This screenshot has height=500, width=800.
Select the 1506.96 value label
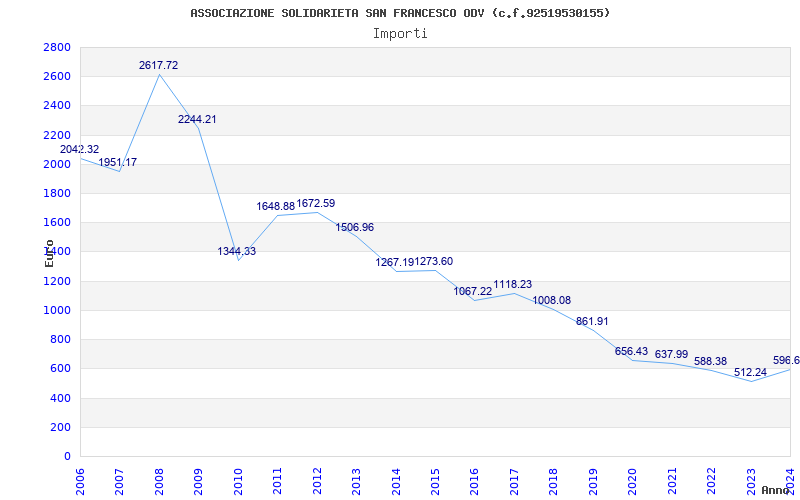click(355, 227)
